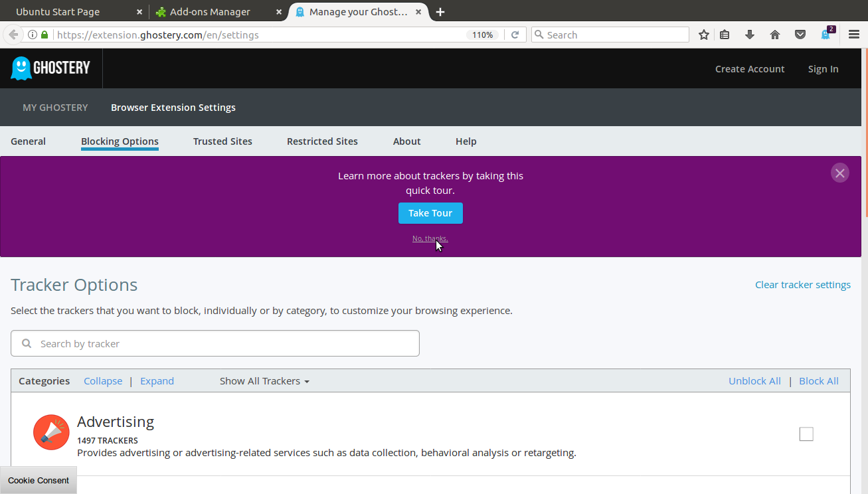
Task: Go to the browser home icon
Action: [x=775, y=35]
